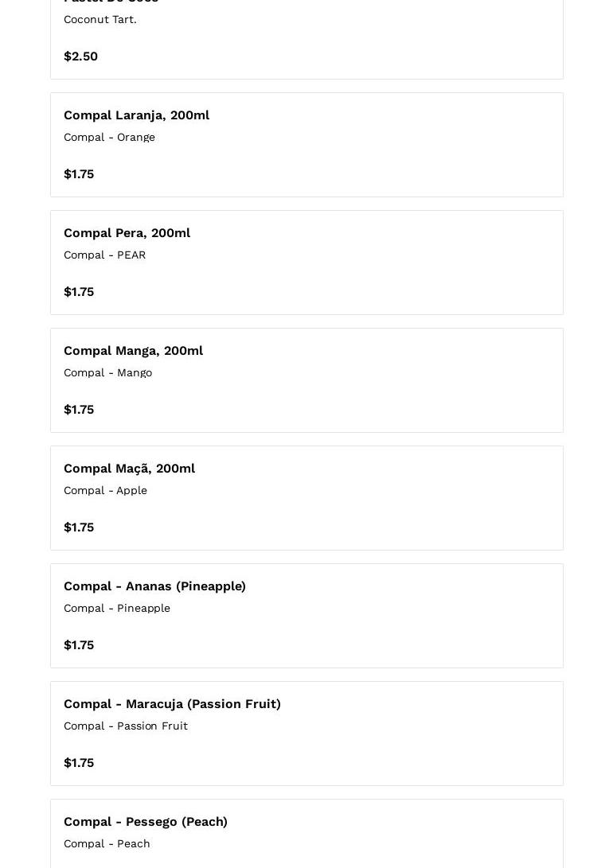The height and width of the screenshot is (868, 613).
Task: Click the Compal - Peach description text
Action: tap(107, 843)
